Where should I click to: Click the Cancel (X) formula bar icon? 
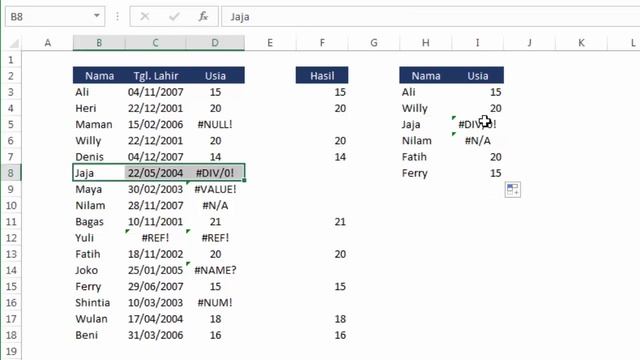tap(144, 17)
